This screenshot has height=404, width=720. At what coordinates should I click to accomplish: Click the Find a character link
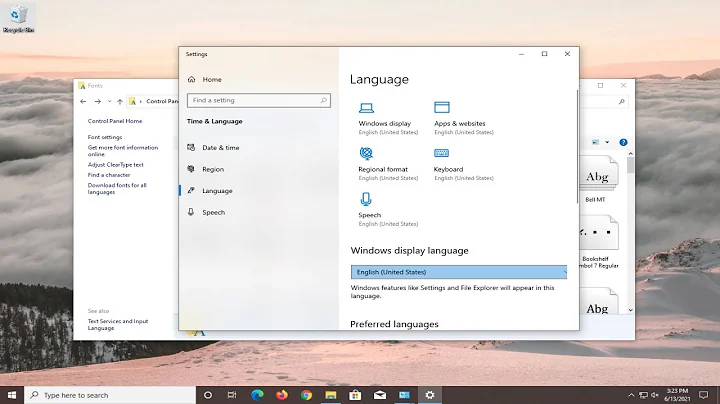pyautogui.click(x=109, y=175)
